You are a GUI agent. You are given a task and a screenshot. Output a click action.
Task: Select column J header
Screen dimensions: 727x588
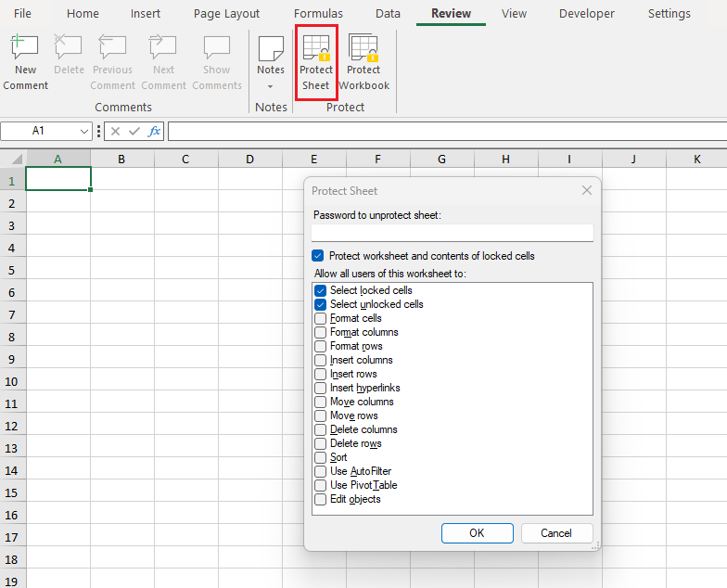point(633,160)
